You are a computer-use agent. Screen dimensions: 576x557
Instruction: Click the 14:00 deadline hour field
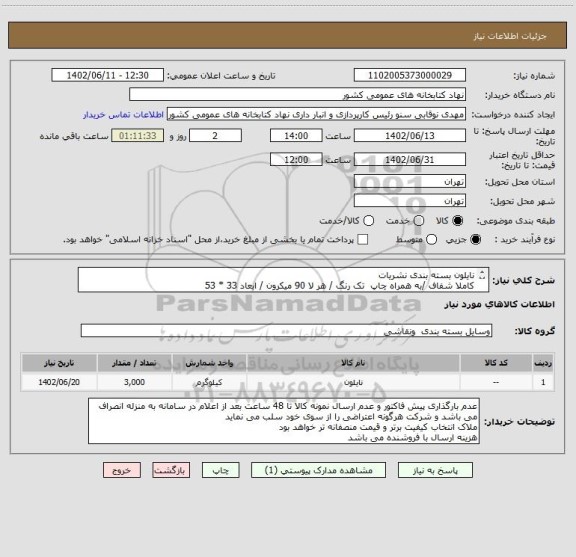coord(296,136)
